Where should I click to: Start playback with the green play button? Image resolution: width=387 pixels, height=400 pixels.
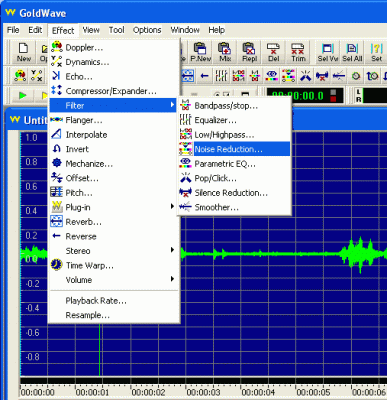(x=23, y=96)
